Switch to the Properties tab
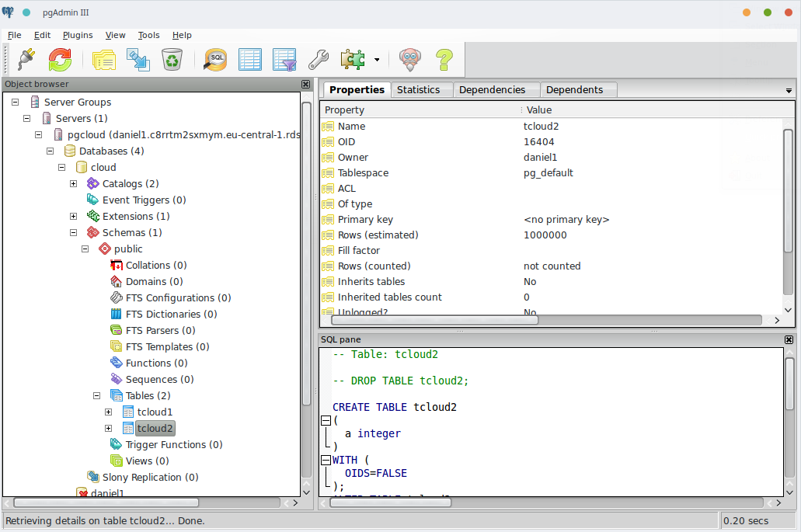 [x=357, y=89]
